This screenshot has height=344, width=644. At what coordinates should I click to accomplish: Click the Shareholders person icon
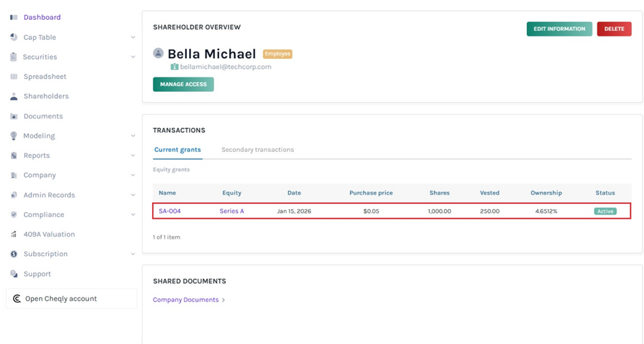click(x=14, y=96)
